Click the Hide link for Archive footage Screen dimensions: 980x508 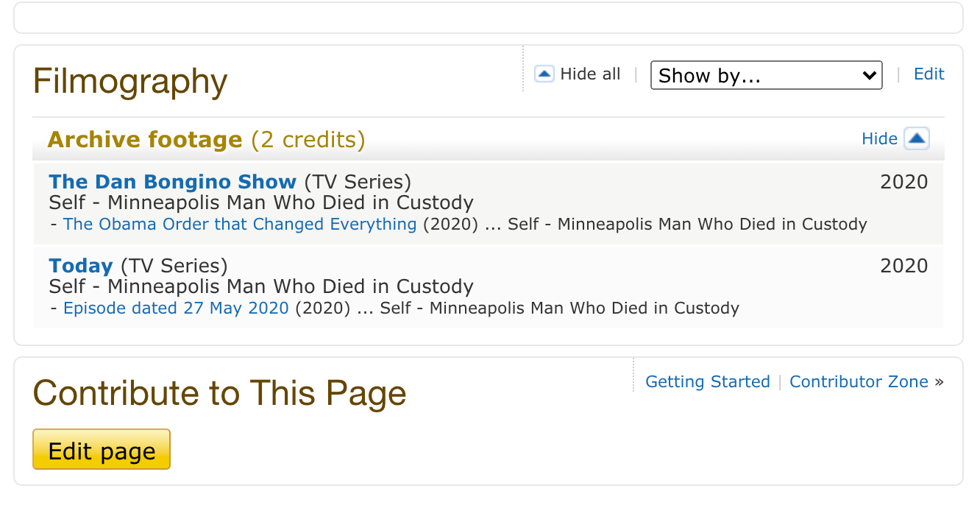879,139
